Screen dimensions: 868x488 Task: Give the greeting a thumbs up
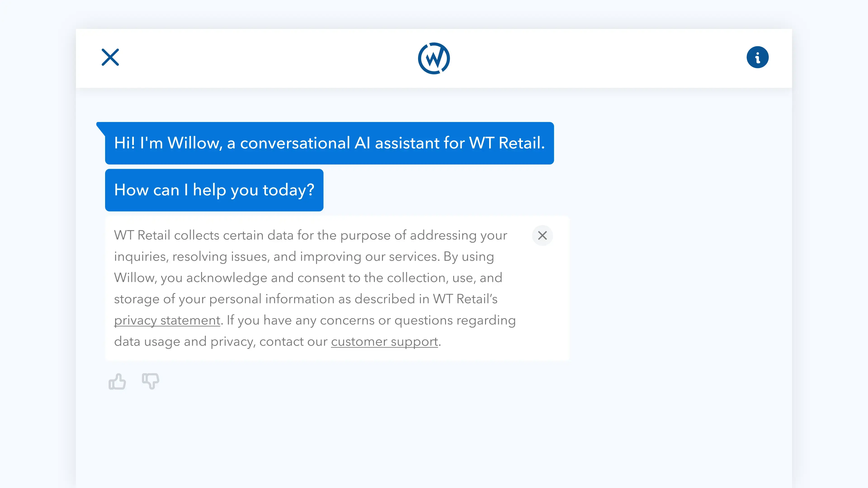(117, 381)
